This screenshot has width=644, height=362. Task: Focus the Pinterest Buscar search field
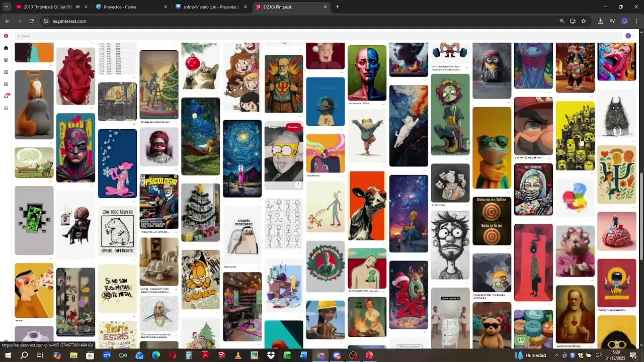pyautogui.click(x=318, y=36)
